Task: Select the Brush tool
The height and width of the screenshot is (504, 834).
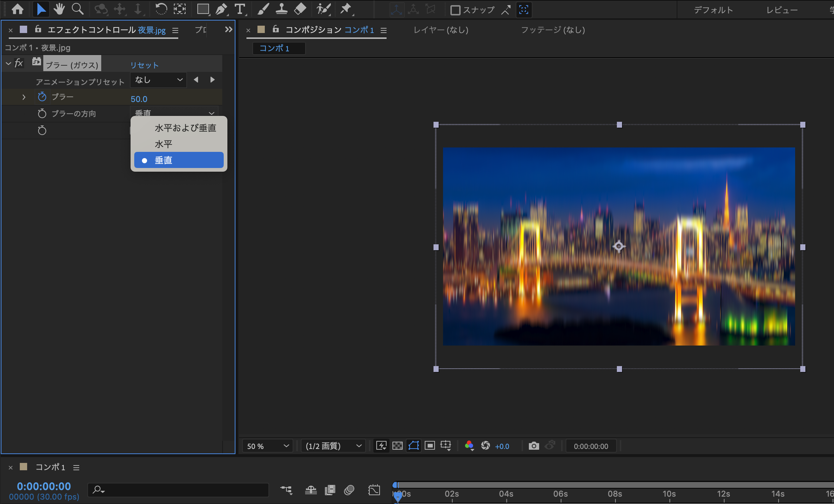Action: tap(263, 9)
